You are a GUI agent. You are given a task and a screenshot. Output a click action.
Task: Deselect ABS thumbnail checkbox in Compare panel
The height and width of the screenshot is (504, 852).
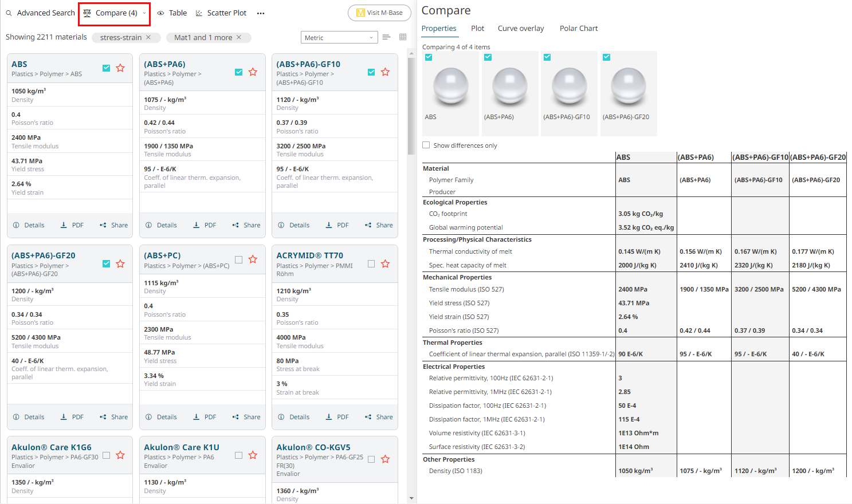(x=429, y=57)
